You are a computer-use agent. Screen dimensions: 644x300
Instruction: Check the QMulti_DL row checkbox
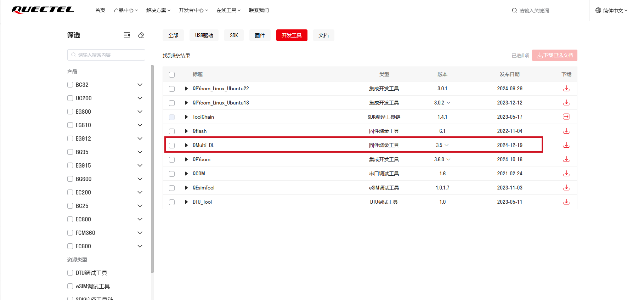(x=172, y=146)
